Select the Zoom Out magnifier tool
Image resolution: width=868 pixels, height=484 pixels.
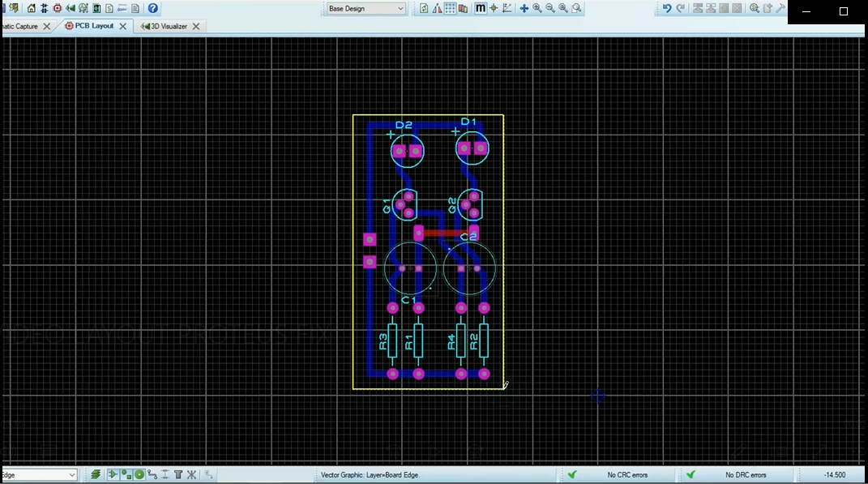[x=549, y=8]
